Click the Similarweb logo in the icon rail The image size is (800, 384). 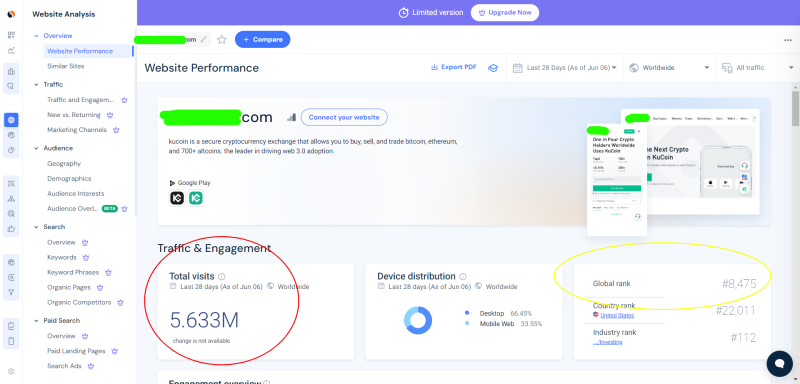pyautogui.click(x=11, y=14)
